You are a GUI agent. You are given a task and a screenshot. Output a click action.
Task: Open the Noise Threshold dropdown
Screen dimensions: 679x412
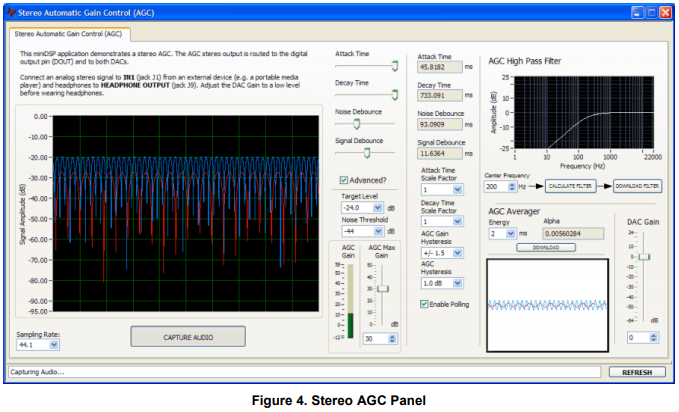pos(378,231)
